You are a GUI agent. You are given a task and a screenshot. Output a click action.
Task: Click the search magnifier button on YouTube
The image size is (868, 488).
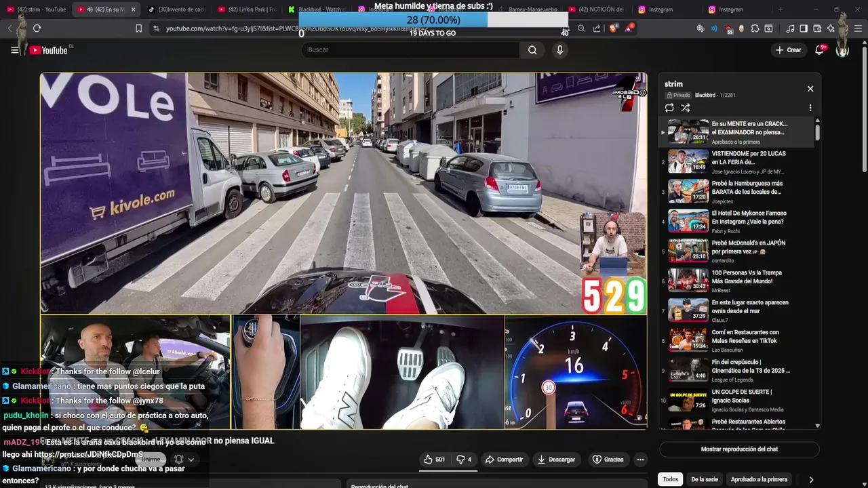(x=532, y=50)
